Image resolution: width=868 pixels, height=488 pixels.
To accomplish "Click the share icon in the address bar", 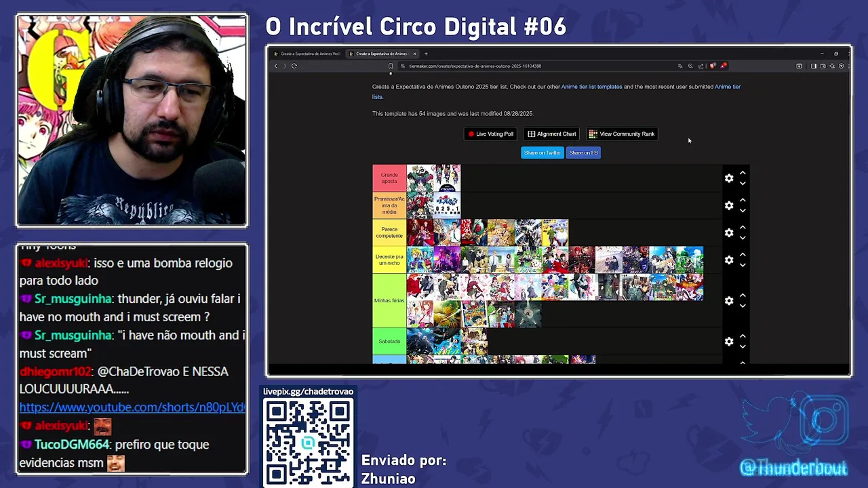I will click(x=701, y=66).
